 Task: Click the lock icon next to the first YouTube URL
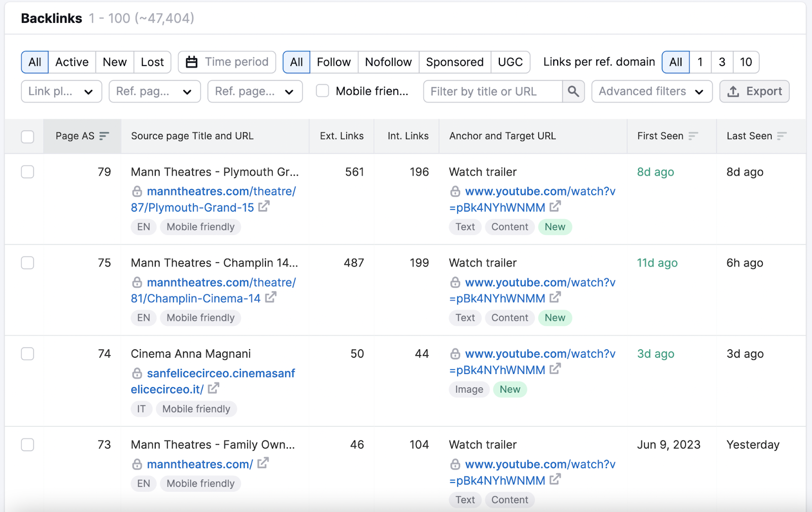(455, 191)
